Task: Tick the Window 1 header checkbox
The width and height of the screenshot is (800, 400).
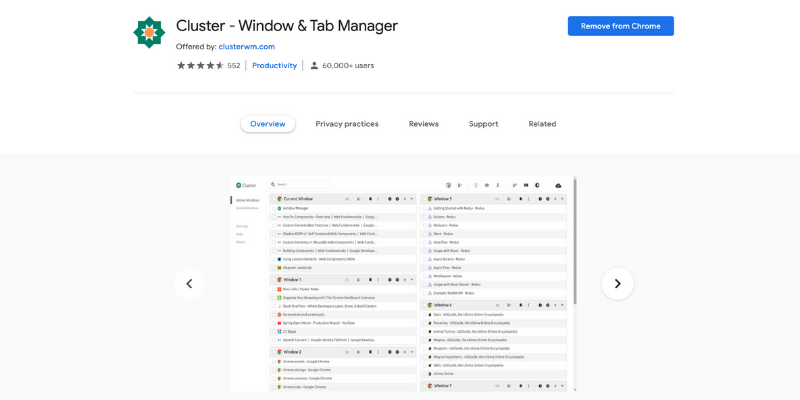Action: click(x=274, y=280)
